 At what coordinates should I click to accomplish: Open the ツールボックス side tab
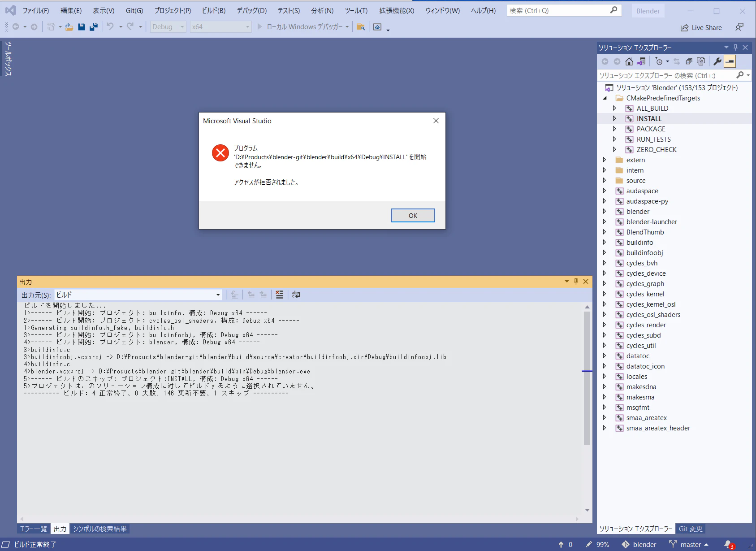click(x=8, y=59)
